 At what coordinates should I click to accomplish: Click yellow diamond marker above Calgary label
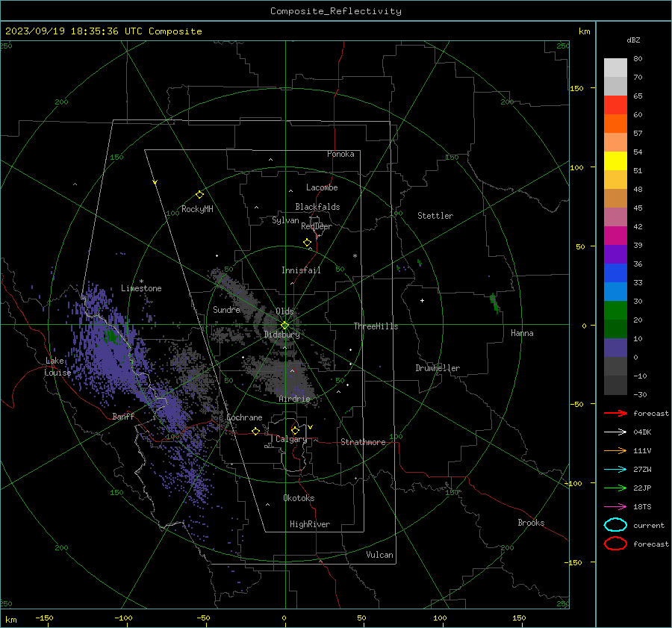point(295,430)
